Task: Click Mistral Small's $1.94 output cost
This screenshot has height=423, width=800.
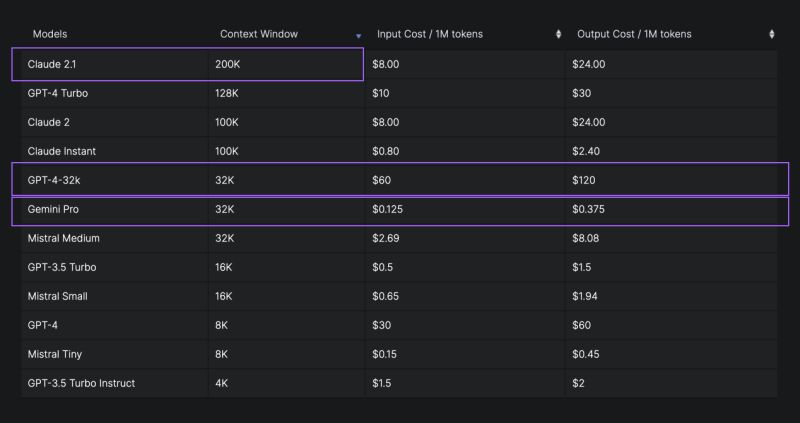Action: point(588,297)
